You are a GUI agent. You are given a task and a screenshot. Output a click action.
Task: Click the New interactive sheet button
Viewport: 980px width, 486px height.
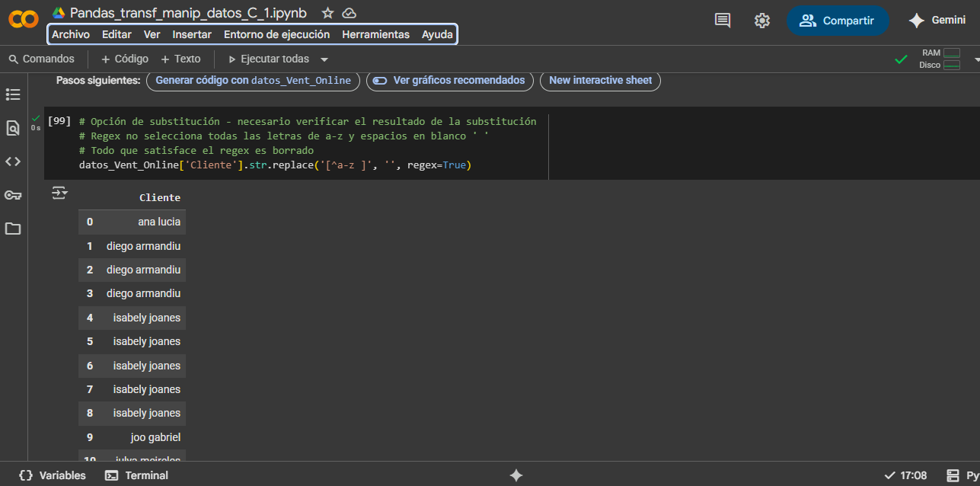coord(600,81)
